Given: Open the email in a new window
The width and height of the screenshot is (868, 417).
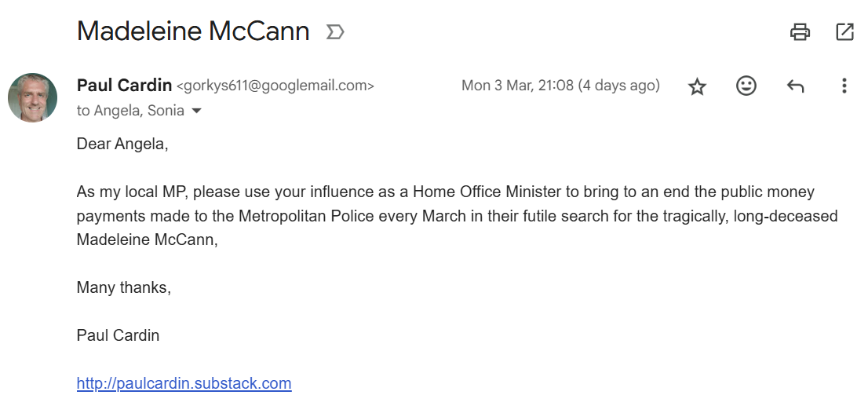Looking at the screenshot, I should coord(844,32).
